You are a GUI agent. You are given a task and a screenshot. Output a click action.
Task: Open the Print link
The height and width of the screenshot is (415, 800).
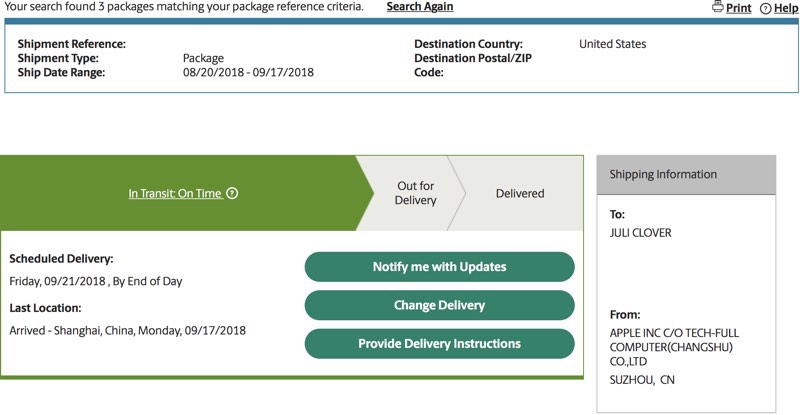[x=739, y=8]
